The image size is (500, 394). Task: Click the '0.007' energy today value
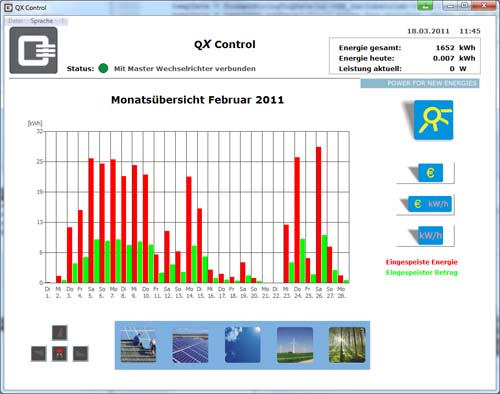(x=444, y=58)
